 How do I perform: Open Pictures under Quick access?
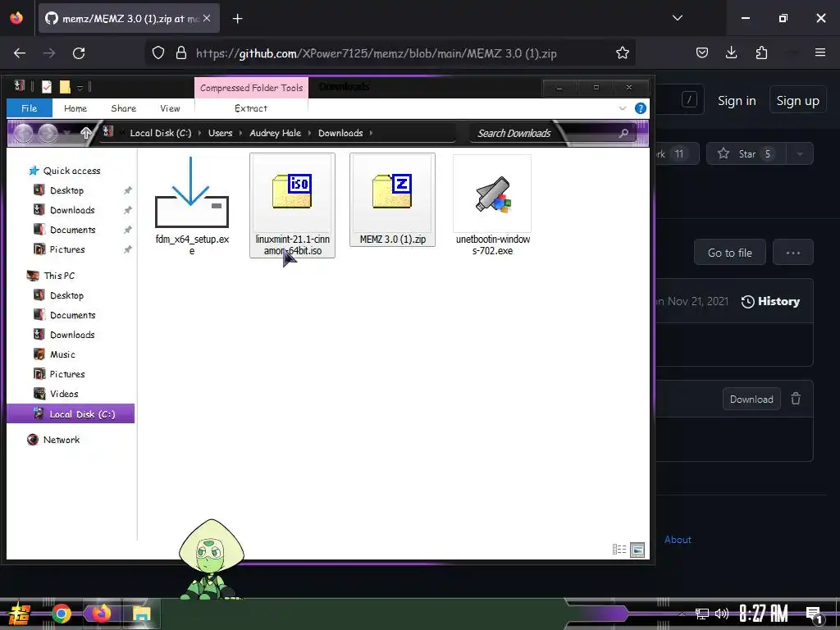[x=67, y=249]
